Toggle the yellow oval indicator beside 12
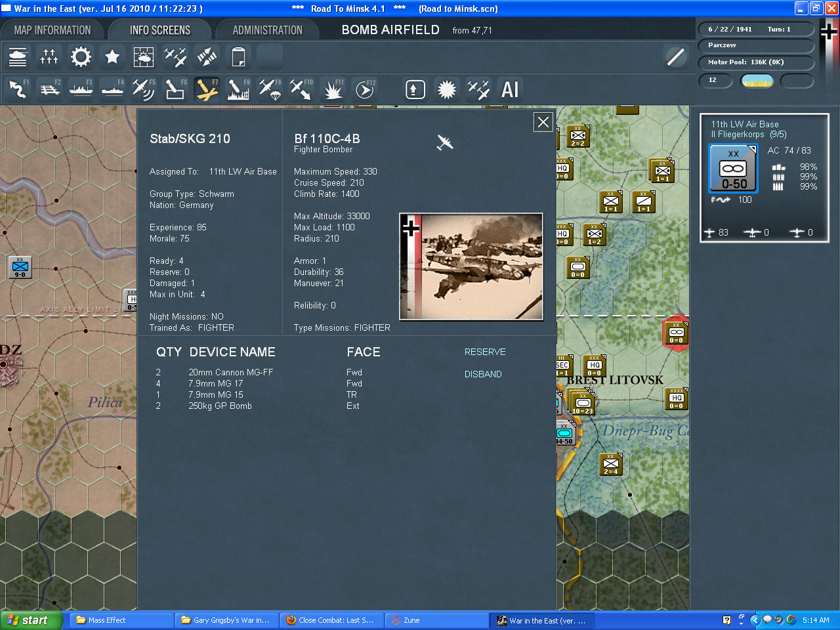The image size is (840, 630). pyautogui.click(x=757, y=81)
